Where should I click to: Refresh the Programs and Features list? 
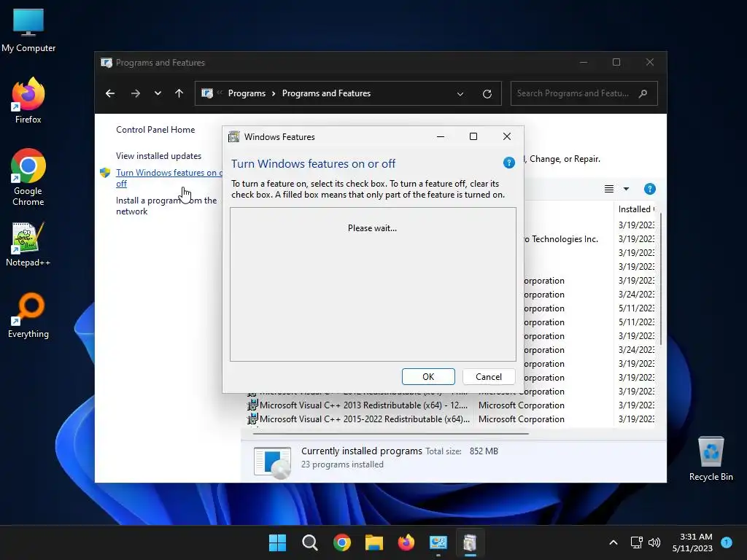pyautogui.click(x=487, y=94)
